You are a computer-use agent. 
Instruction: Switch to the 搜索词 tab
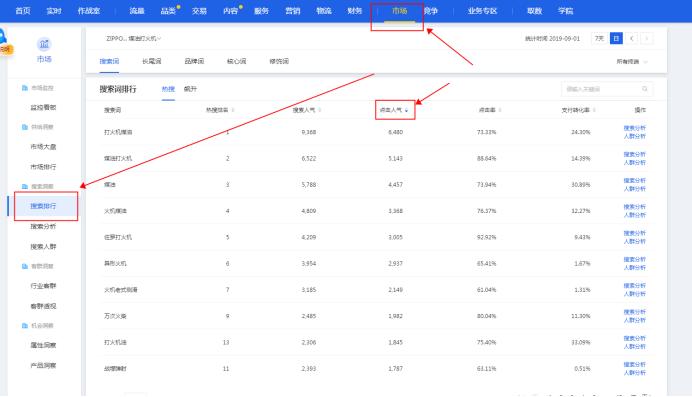[109, 61]
